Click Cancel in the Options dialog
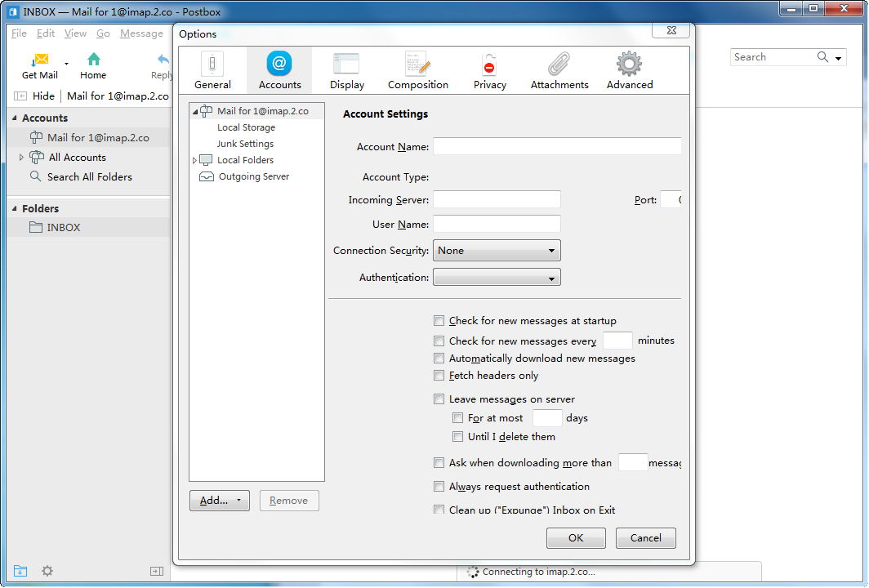The height and width of the screenshot is (588, 869). tap(646, 537)
